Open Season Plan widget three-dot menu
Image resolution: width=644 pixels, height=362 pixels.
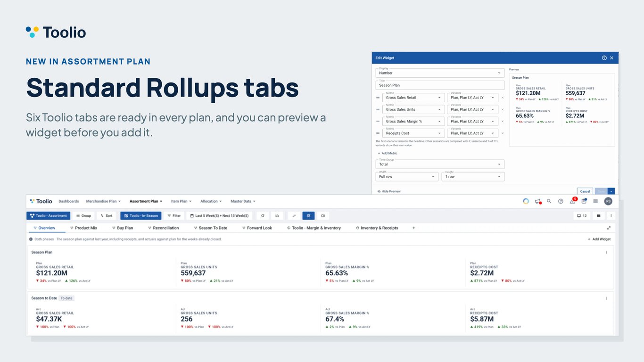(x=606, y=252)
